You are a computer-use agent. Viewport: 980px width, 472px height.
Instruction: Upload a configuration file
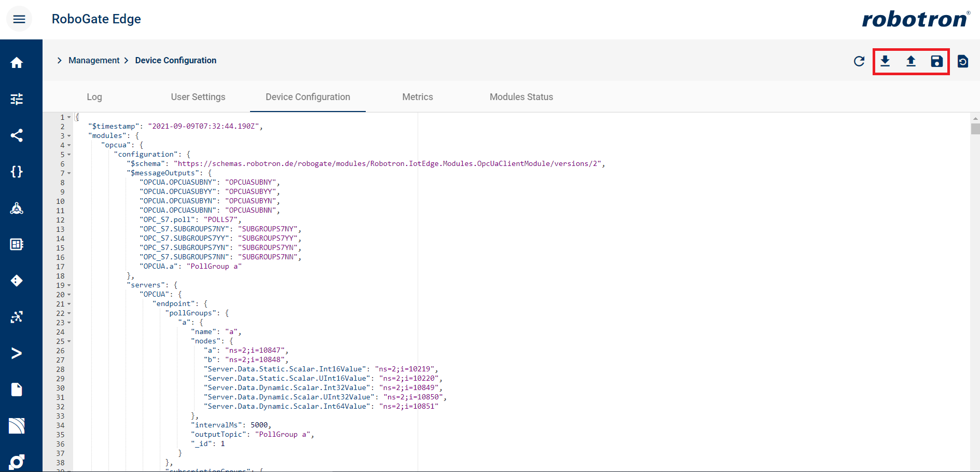pyautogui.click(x=911, y=61)
